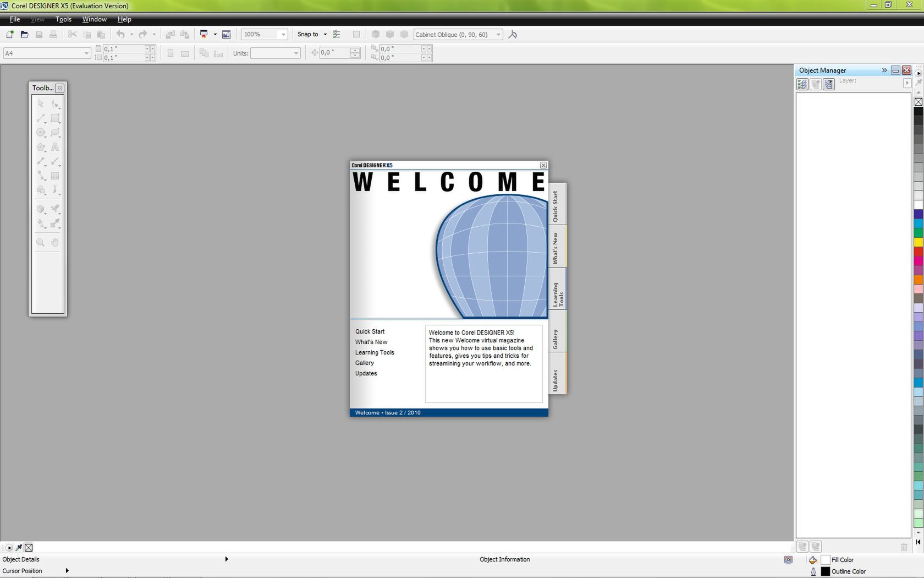Click the Export icon
Image resolution: width=924 pixels, height=578 pixels.
pos(185,34)
